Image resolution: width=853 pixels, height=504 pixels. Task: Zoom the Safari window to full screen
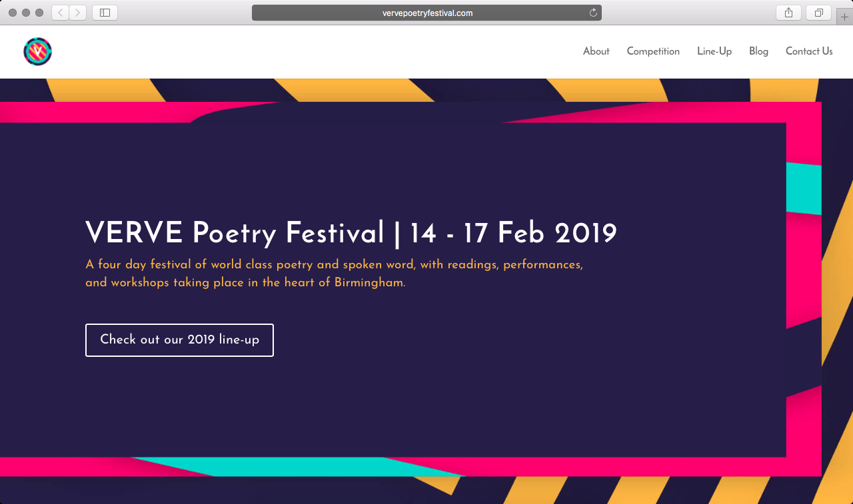click(39, 13)
